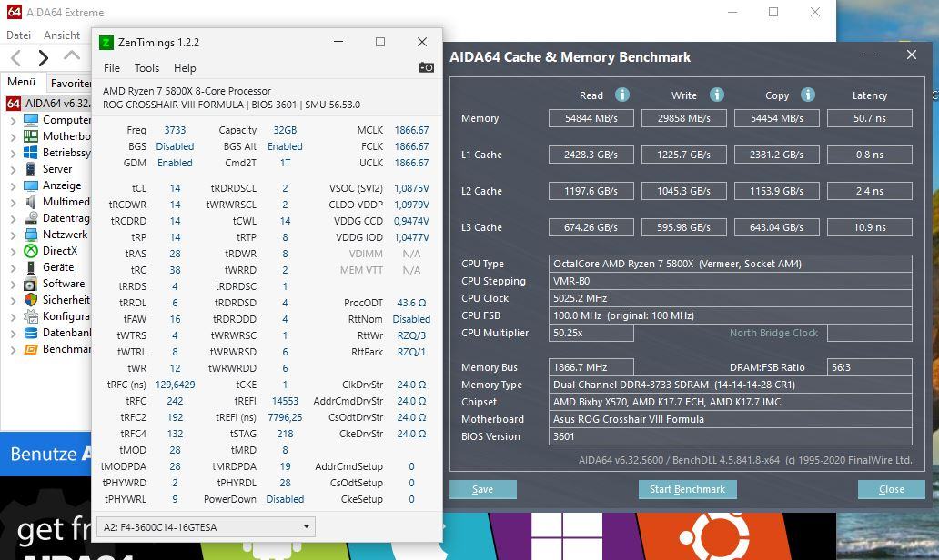This screenshot has height=560, width=939.
Task: Click the BIOS Version 3601 field
Action: (730, 436)
